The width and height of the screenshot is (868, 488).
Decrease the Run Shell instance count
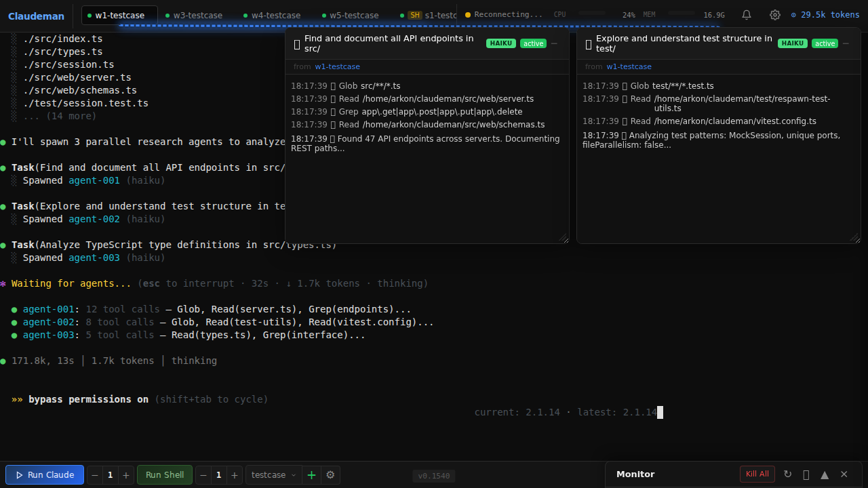tap(203, 475)
